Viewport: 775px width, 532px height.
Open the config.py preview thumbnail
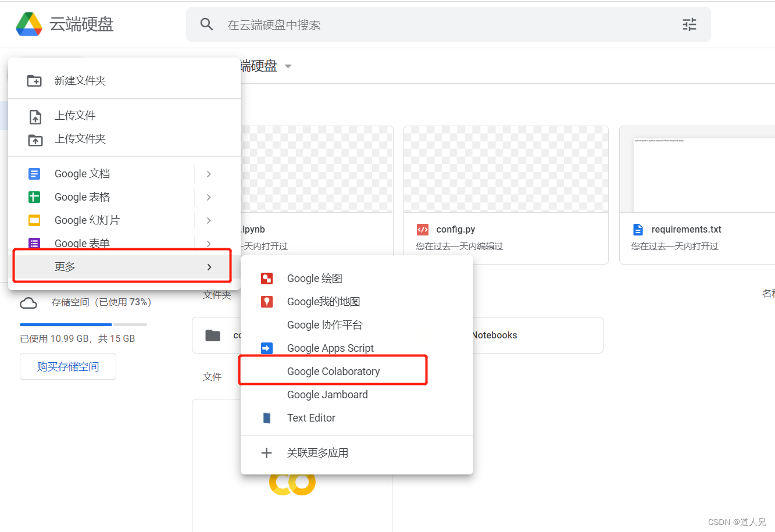[x=506, y=169]
